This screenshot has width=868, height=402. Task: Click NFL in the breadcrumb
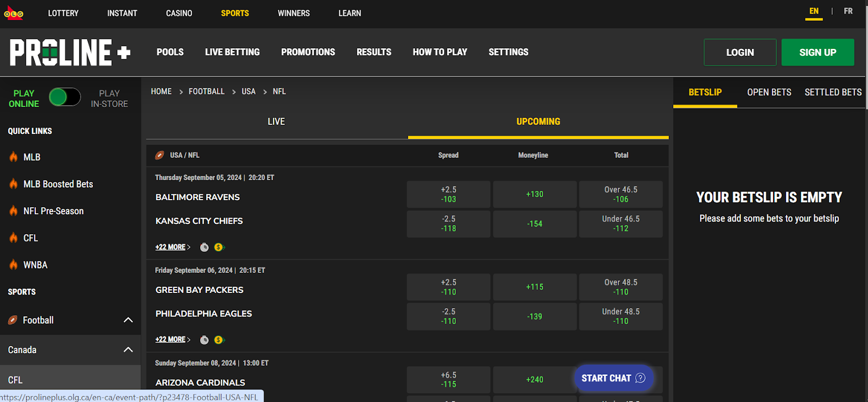coord(279,91)
